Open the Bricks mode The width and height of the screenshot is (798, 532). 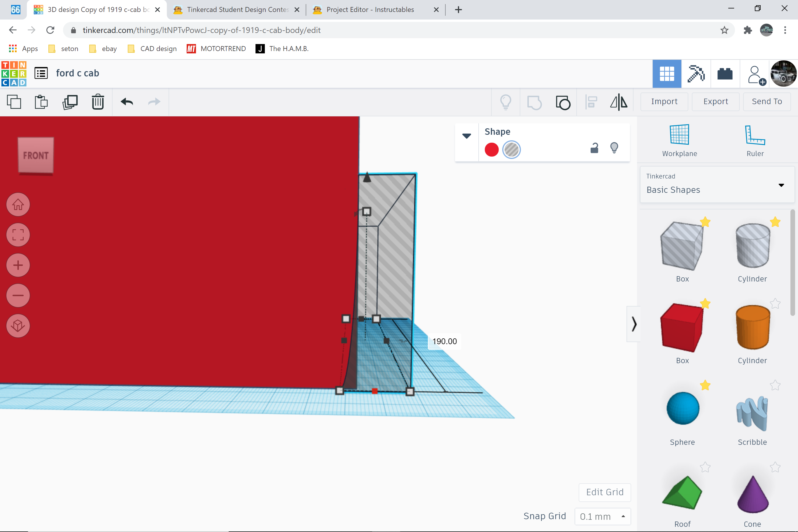725,73
